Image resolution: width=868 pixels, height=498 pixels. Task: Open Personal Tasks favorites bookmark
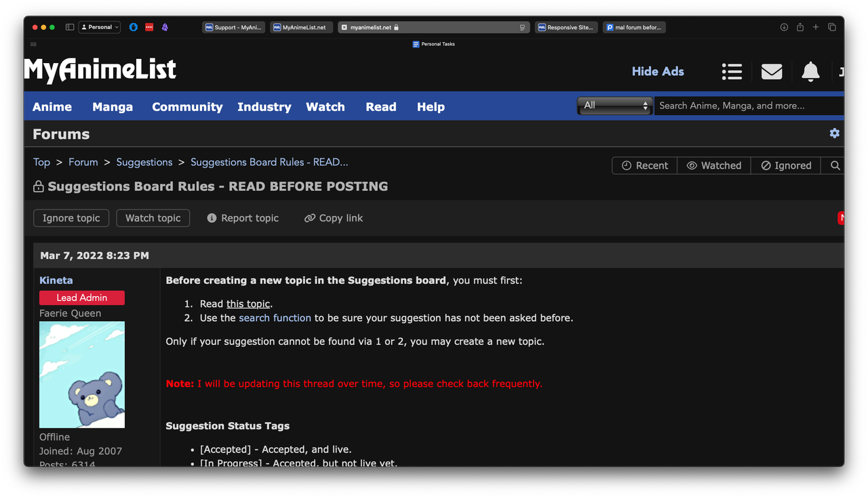coord(434,44)
